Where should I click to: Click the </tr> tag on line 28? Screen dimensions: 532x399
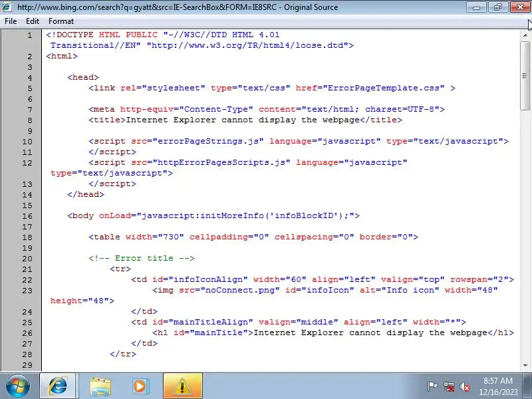(123, 354)
